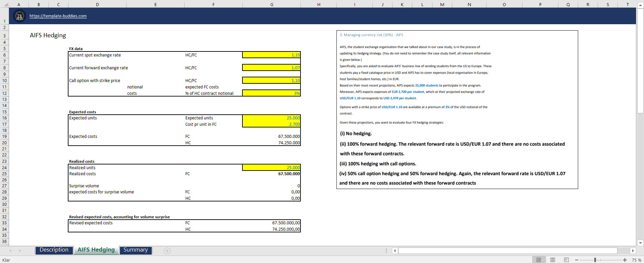Click the yellow 3% option costs cell
The image size is (644, 263).
271,93
